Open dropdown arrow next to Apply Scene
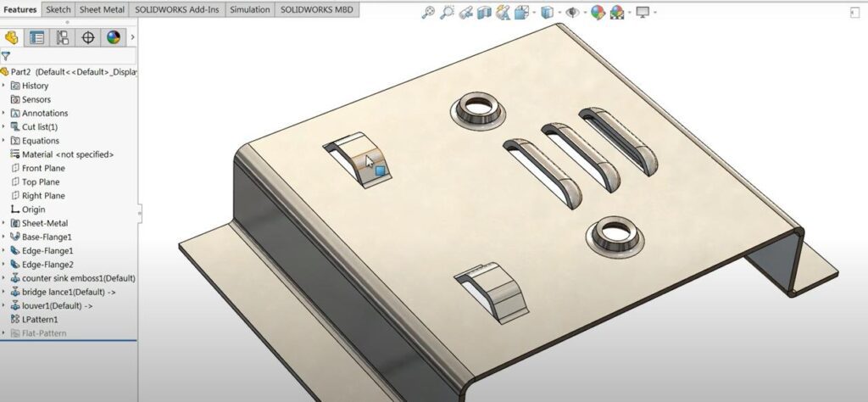 click(x=629, y=12)
